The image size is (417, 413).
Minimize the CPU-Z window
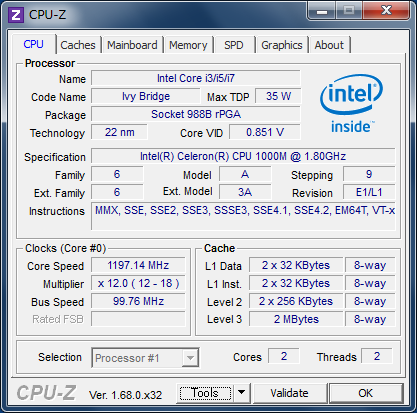tap(322, 11)
